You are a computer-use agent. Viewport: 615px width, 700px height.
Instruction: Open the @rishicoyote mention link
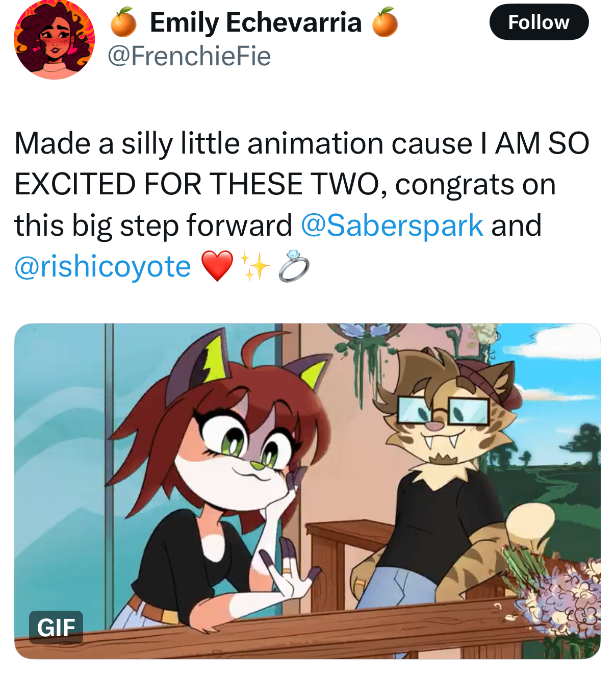[x=102, y=266]
